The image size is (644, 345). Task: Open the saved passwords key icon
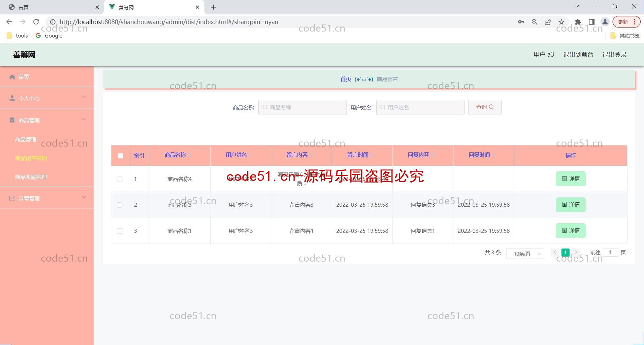pos(521,22)
